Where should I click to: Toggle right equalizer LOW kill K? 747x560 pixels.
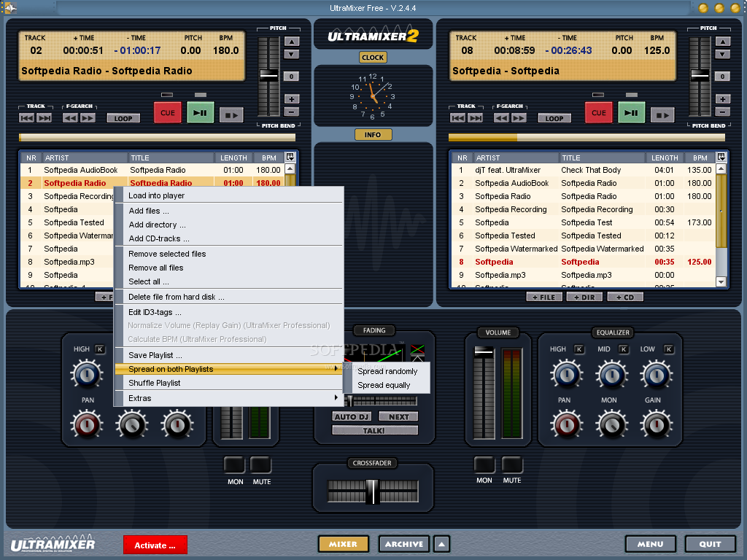[x=668, y=349]
